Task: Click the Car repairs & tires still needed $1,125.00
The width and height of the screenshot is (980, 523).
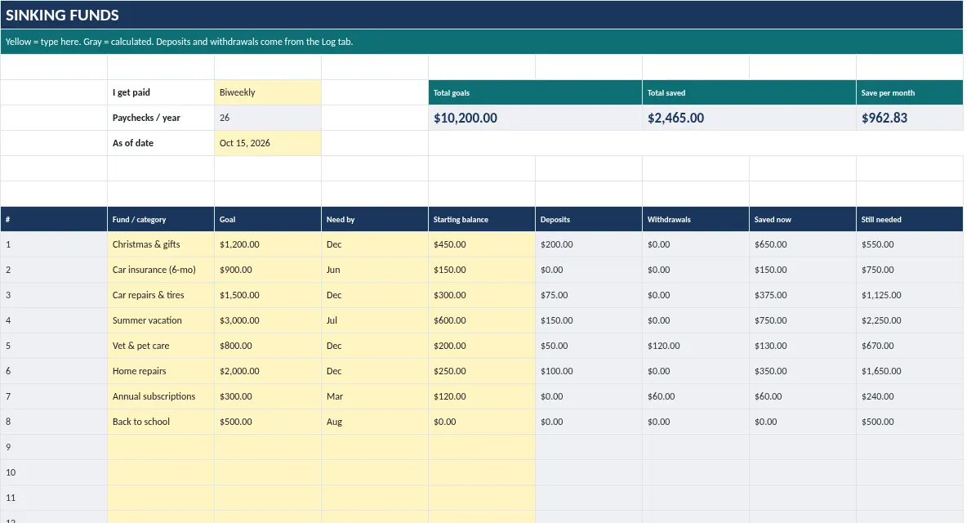Action: (910, 295)
